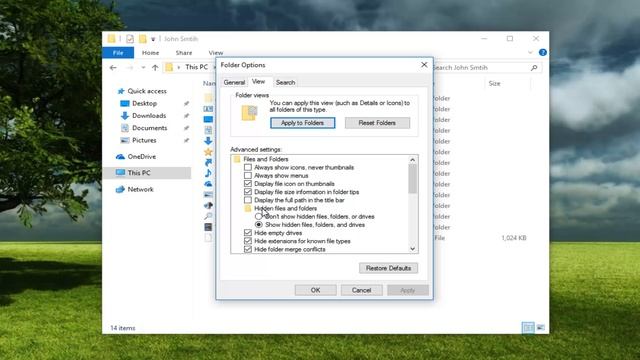Click the Properties checkmark quick access icon

130,39
